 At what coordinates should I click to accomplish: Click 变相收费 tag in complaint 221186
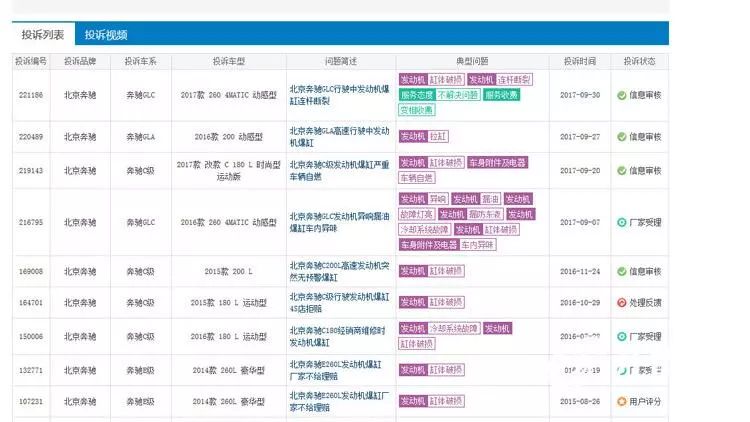point(417,110)
